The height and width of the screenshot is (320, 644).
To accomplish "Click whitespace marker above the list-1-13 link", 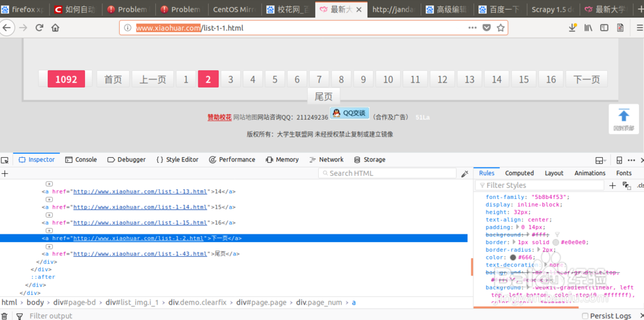I will [50, 184].
